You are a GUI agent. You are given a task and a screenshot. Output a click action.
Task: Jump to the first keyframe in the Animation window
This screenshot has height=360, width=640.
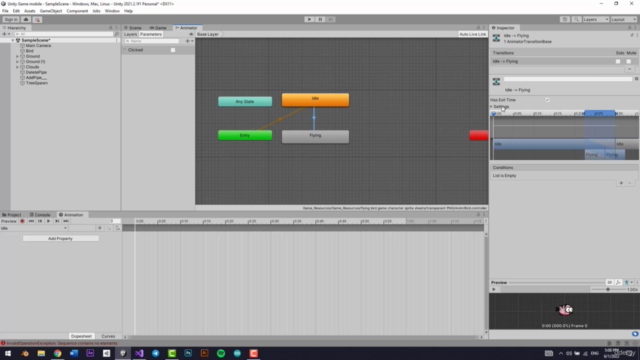click(x=31, y=221)
